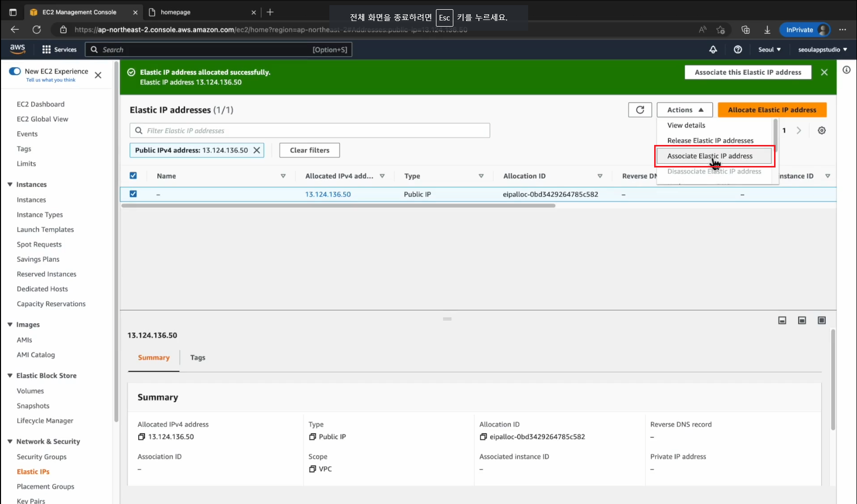Click Associate this Elastic IP address button
Image resolution: width=857 pixels, height=504 pixels.
[x=748, y=72]
